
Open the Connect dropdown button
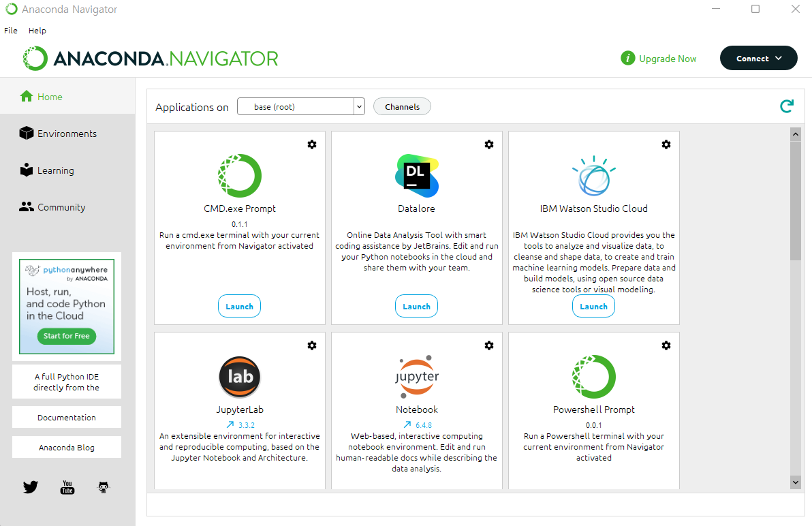click(x=759, y=58)
